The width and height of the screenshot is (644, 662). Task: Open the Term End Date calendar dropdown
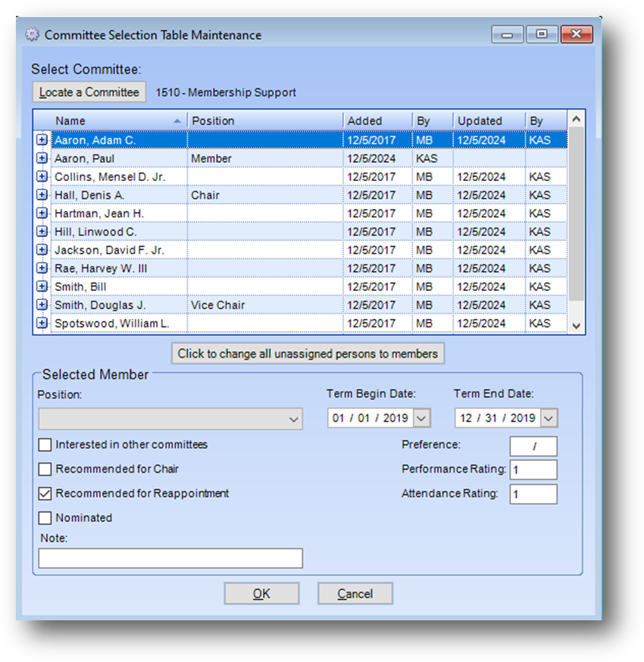click(549, 418)
